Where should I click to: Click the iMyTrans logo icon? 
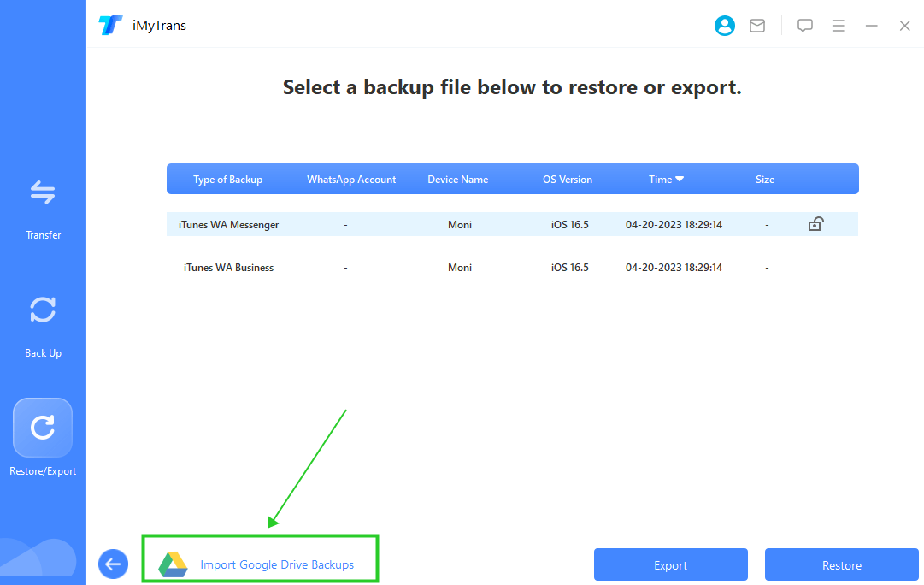[110, 26]
